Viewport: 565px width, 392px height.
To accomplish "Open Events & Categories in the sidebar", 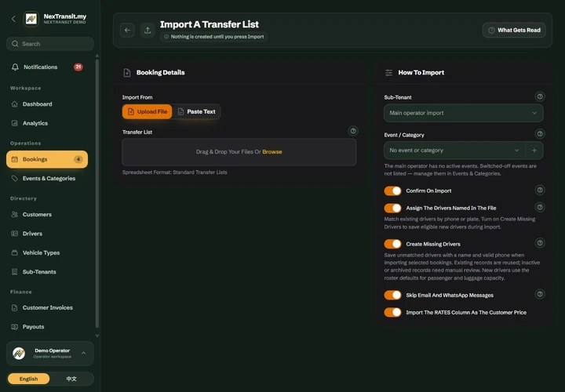I will click(x=47, y=178).
